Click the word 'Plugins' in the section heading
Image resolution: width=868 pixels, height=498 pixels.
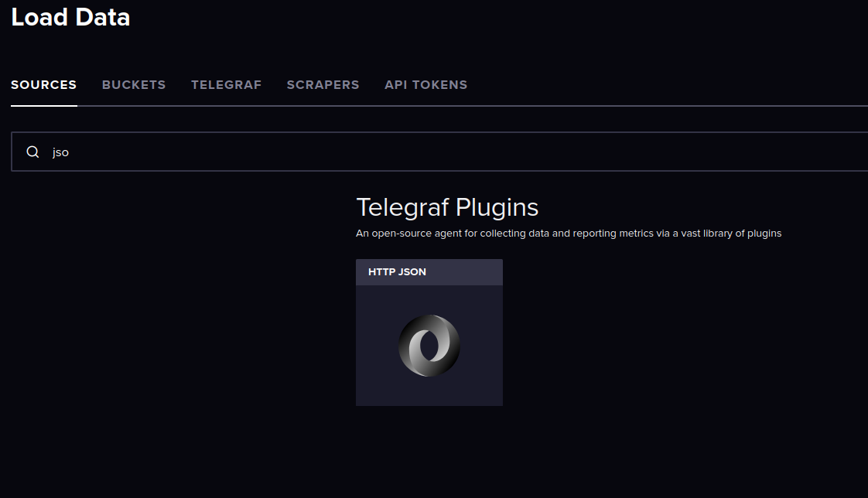(x=497, y=208)
